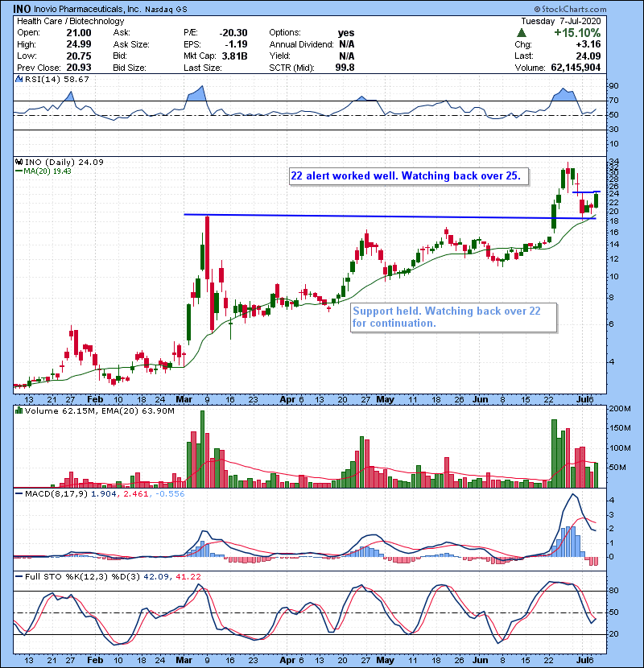Click the Mkt Cap value 3.81B
Viewport: 644px width, 668px height.
pos(234,56)
